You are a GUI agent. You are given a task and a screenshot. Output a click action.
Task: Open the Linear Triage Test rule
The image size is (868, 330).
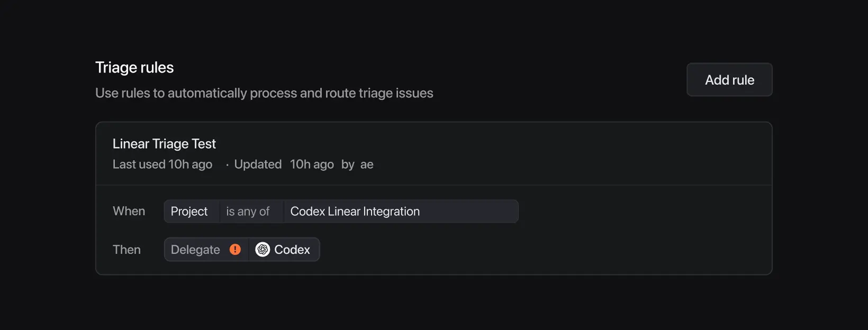click(164, 144)
